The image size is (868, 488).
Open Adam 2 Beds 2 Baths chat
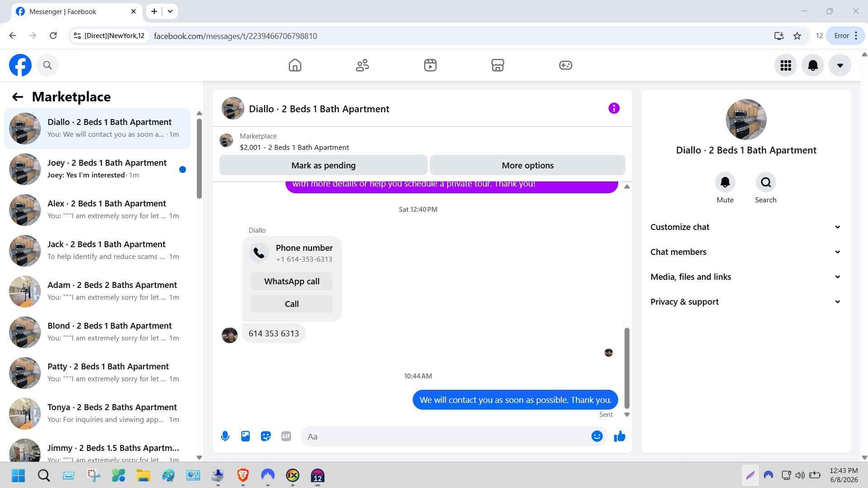(98, 292)
